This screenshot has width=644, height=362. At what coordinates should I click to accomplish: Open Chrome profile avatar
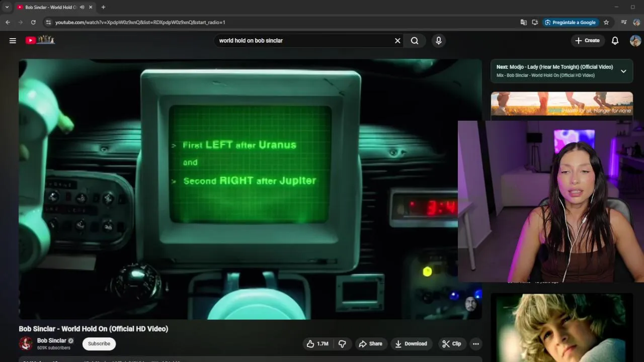(x=636, y=22)
